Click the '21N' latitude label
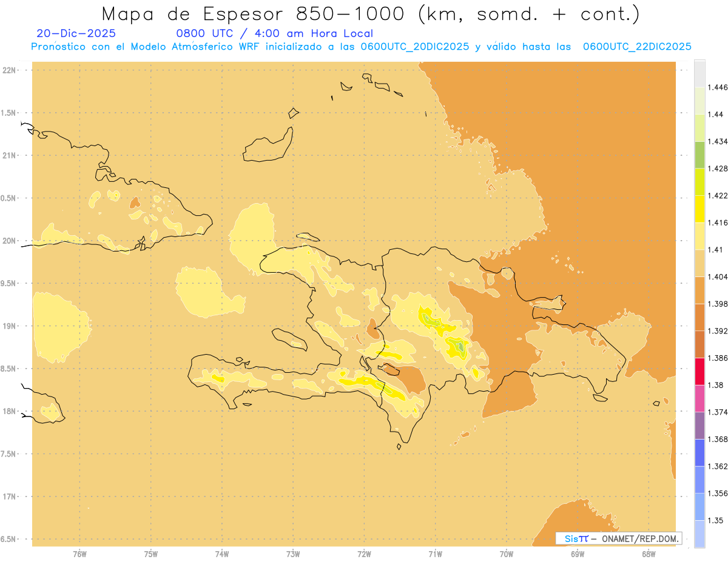 [x=9, y=156]
